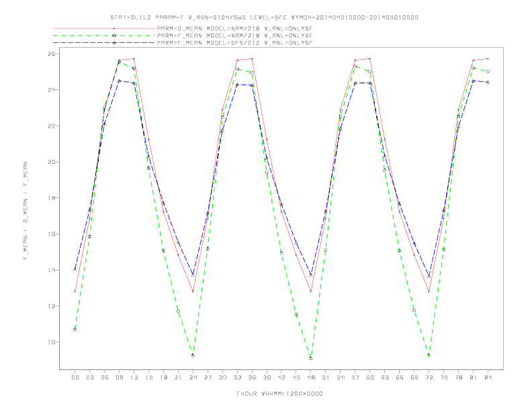Click blue GFS triangle marker at hour 00
532x411 pixels.
[x=75, y=269]
